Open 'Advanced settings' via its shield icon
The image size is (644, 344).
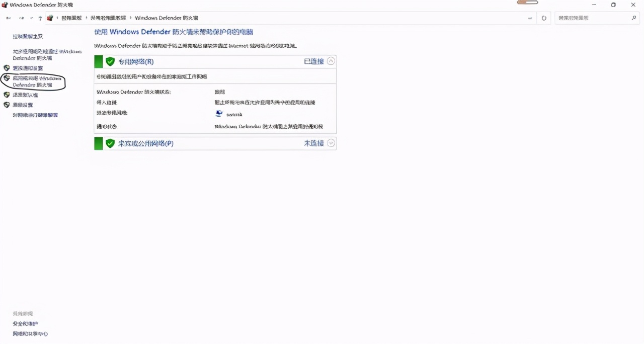[x=6, y=105]
